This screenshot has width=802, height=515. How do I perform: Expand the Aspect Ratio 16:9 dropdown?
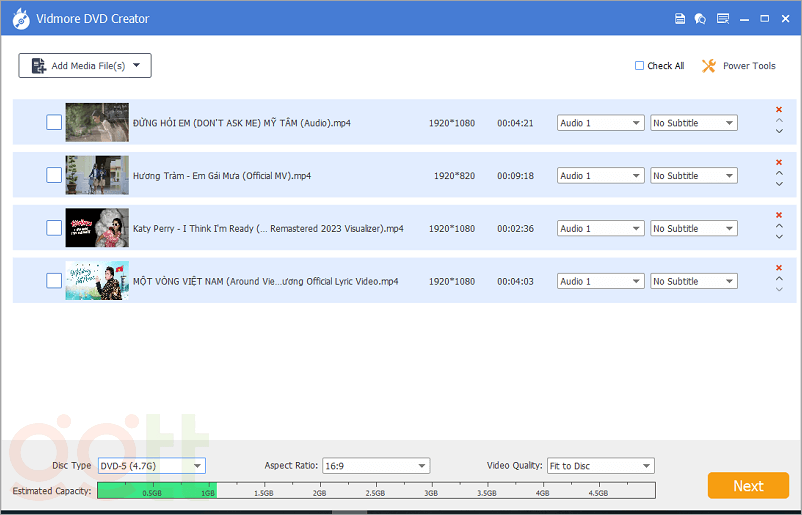click(375, 466)
